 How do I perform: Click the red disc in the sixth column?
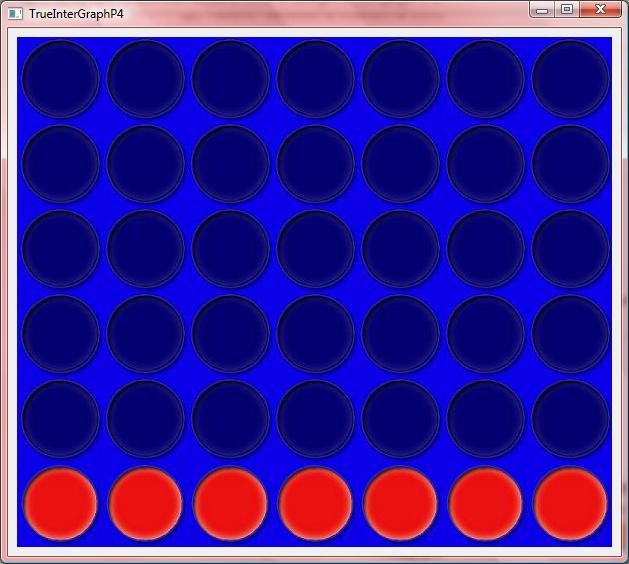[x=486, y=504]
